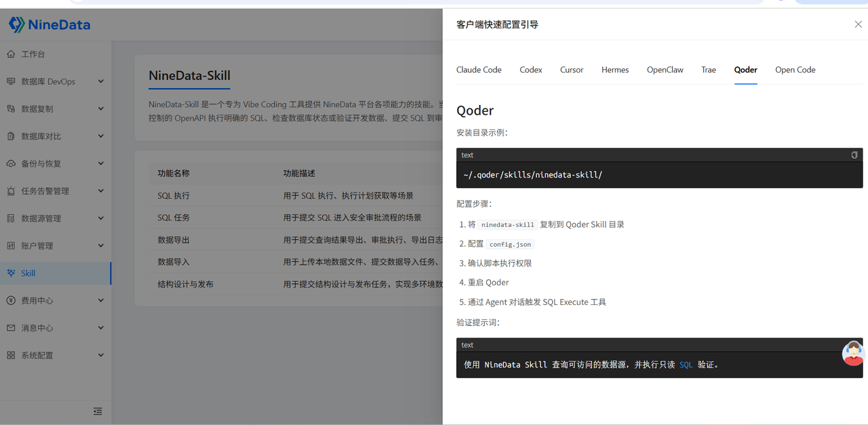Click the 数据复制 sidebar icon
The image size is (868, 425).
point(11,108)
